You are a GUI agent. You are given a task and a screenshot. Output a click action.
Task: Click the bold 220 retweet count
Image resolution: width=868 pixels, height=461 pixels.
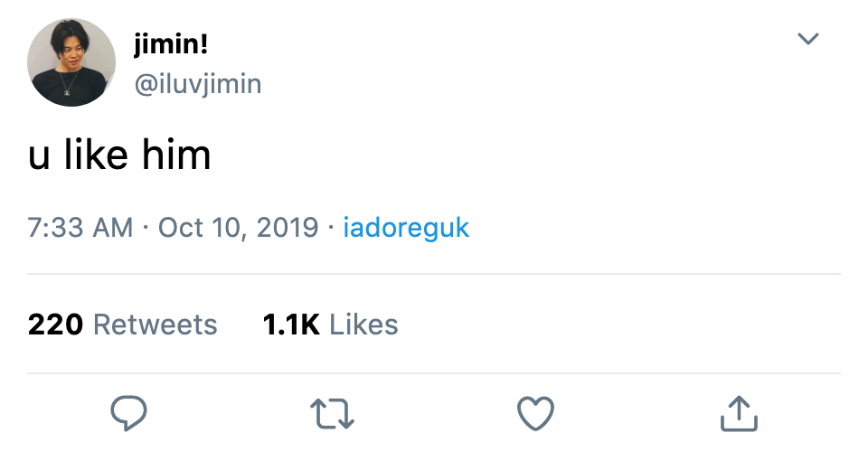tap(55, 325)
